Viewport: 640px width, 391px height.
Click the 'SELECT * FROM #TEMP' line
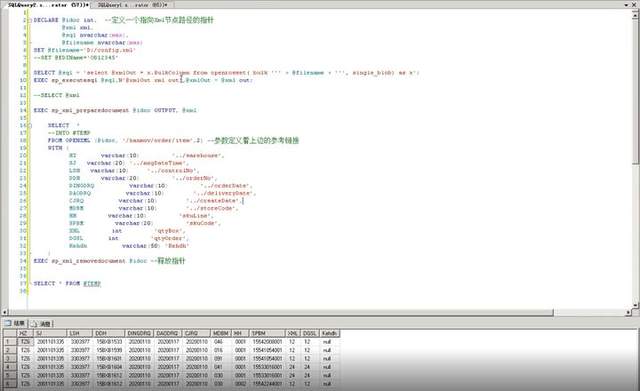67,283
